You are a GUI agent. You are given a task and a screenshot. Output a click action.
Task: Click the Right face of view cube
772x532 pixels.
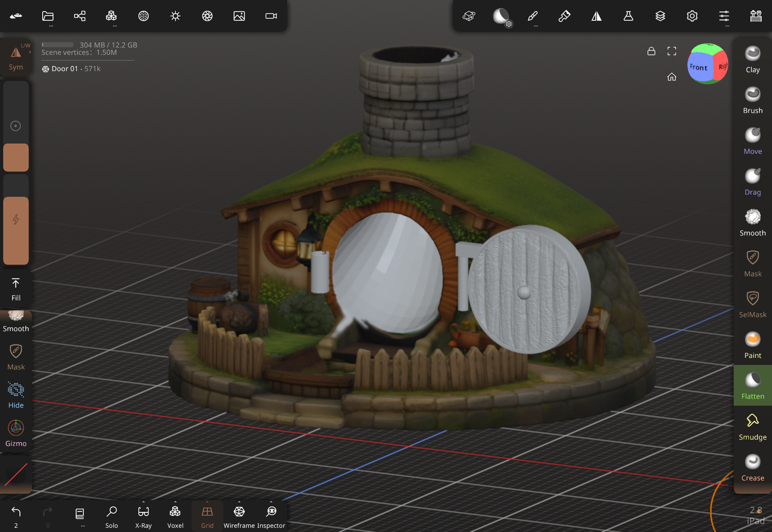pos(721,66)
